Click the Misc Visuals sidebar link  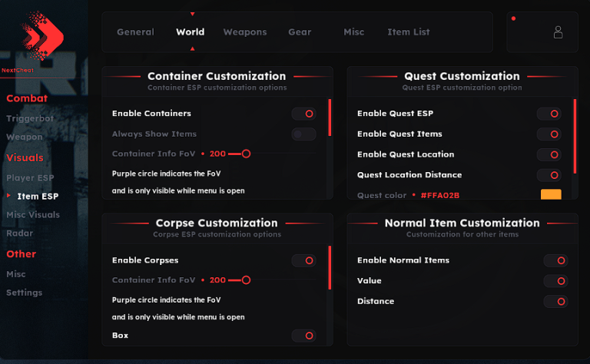33,215
